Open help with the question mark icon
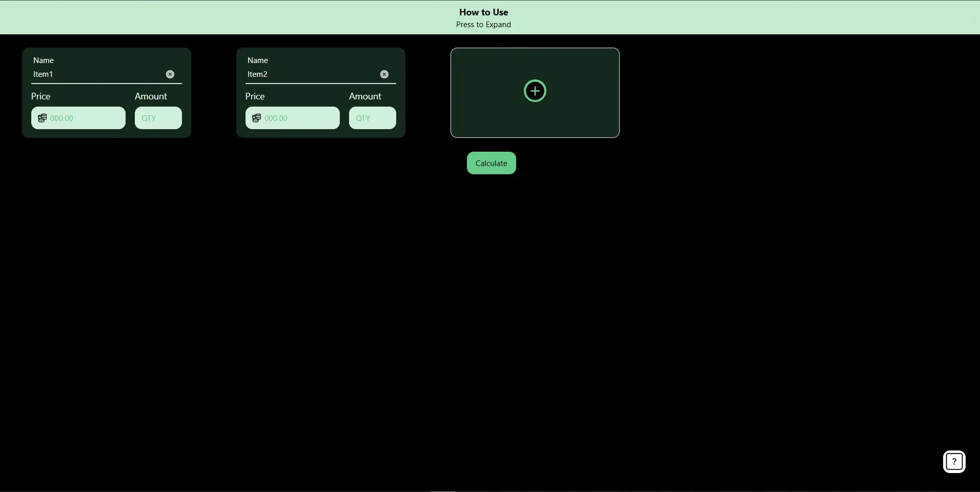 (x=954, y=461)
